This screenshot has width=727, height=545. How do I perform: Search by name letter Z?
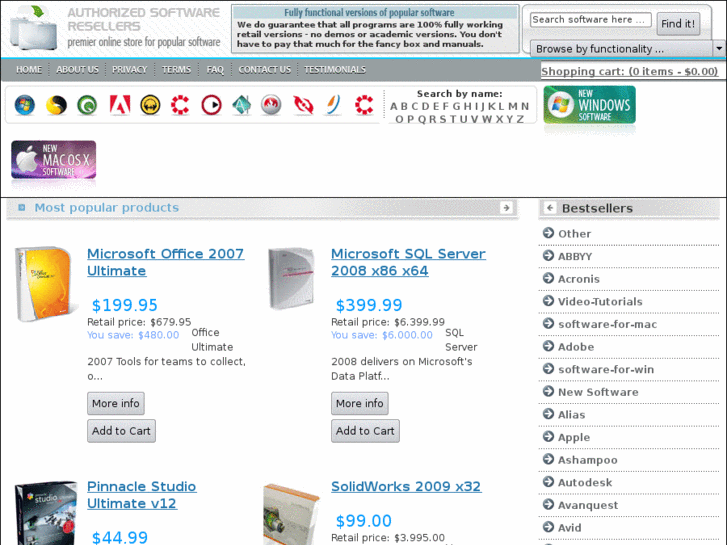[520, 120]
